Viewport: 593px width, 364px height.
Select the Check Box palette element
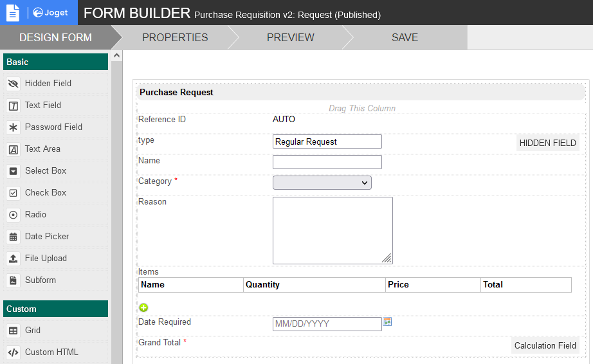tap(45, 193)
